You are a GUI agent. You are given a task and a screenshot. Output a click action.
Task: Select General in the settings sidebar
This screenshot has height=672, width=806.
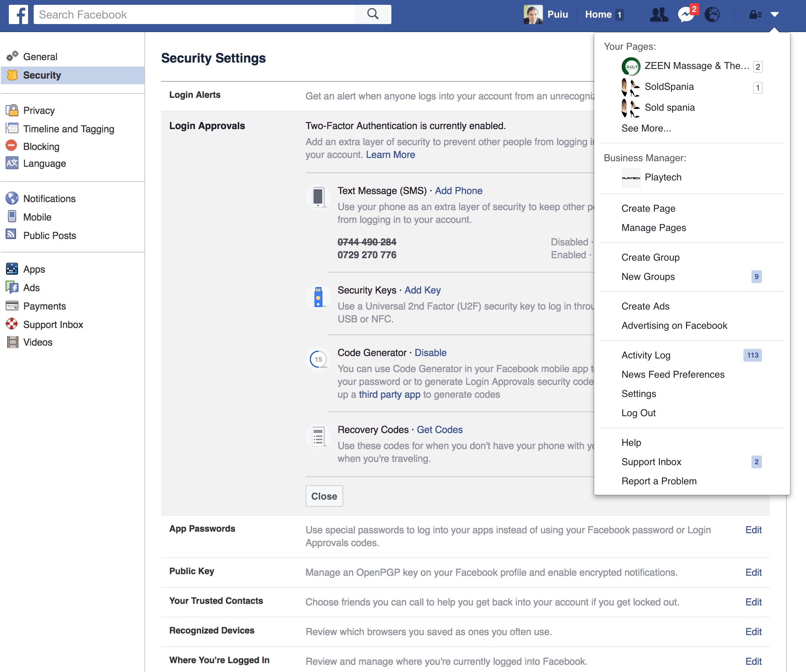point(40,57)
